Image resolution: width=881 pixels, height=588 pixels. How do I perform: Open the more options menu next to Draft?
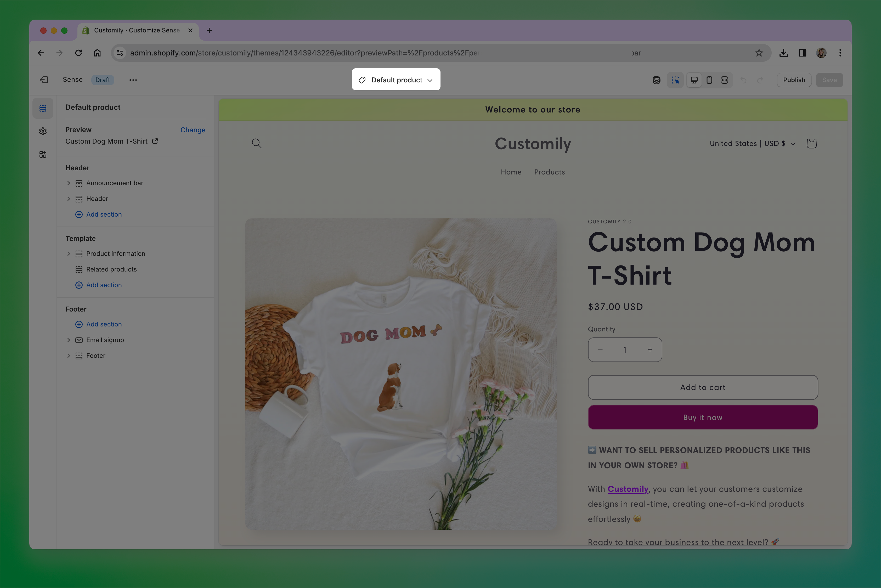(133, 80)
